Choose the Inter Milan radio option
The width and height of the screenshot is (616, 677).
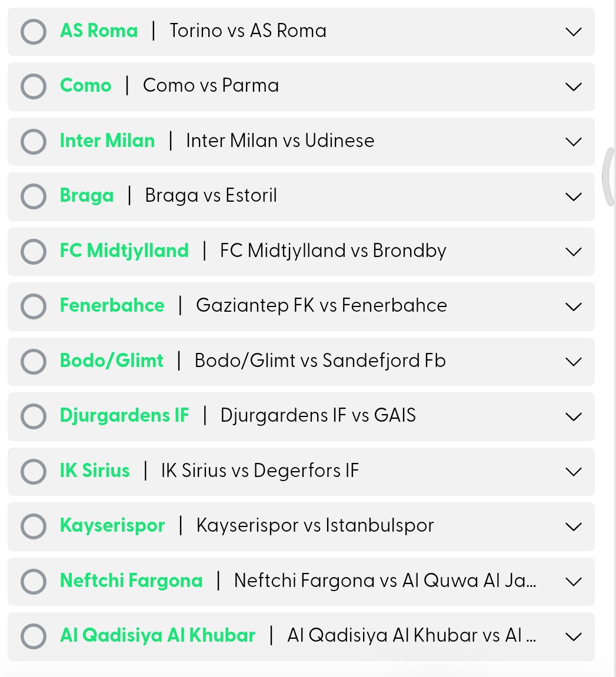tap(34, 142)
